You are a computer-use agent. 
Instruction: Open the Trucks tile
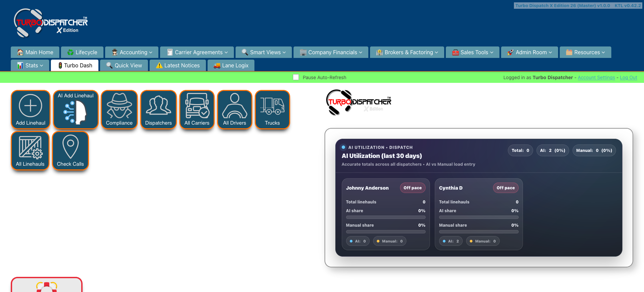coord(272,109)
